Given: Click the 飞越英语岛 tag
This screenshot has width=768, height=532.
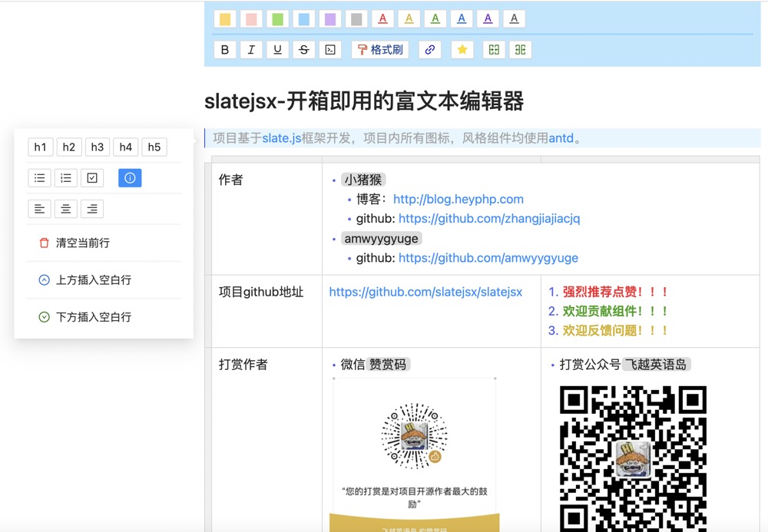Looking at the screenshot, I should pos(657,364).
